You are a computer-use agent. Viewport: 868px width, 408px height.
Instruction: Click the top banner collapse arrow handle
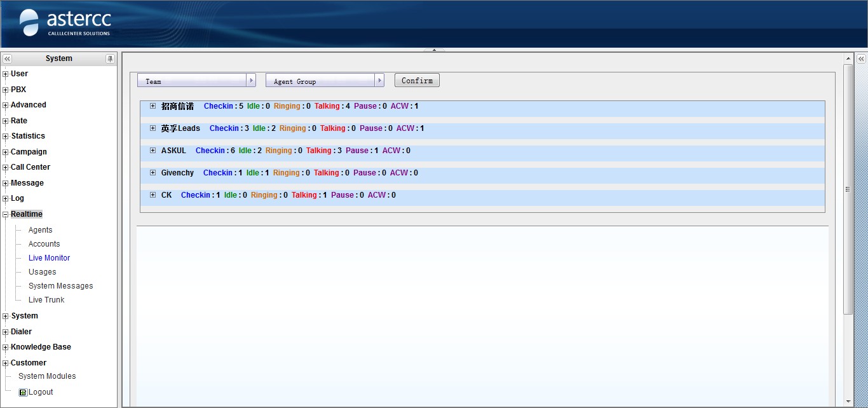click(x=434, y=50)
